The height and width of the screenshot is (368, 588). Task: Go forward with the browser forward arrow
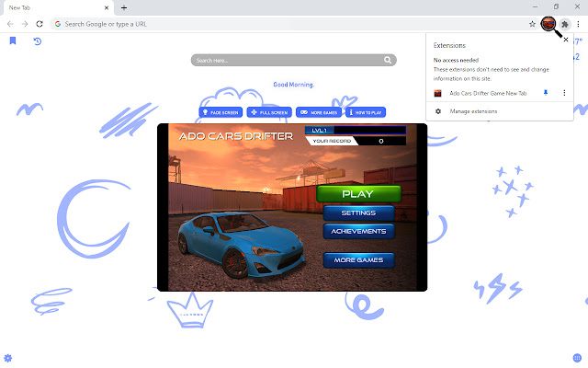(x=25, y=24)
